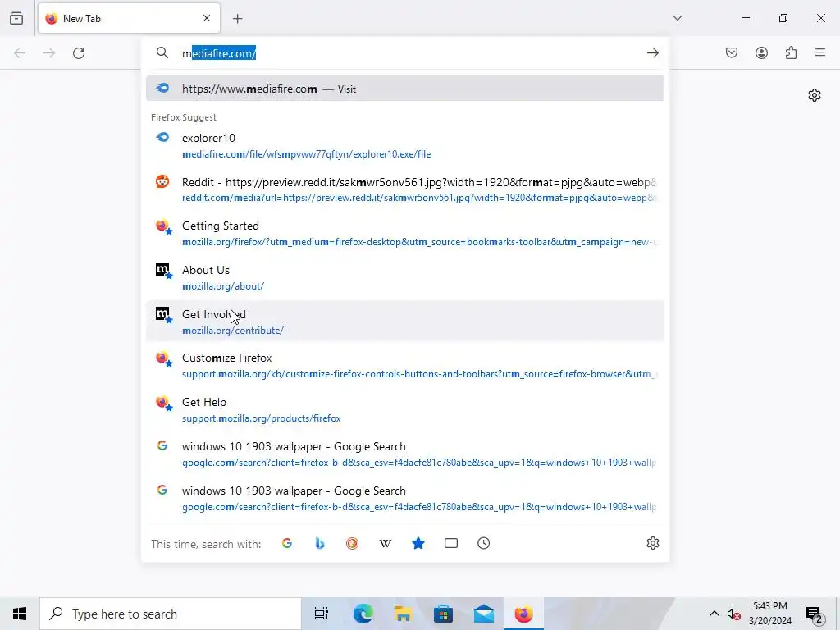Search this time with DuckDuckGo

[352, 543]
